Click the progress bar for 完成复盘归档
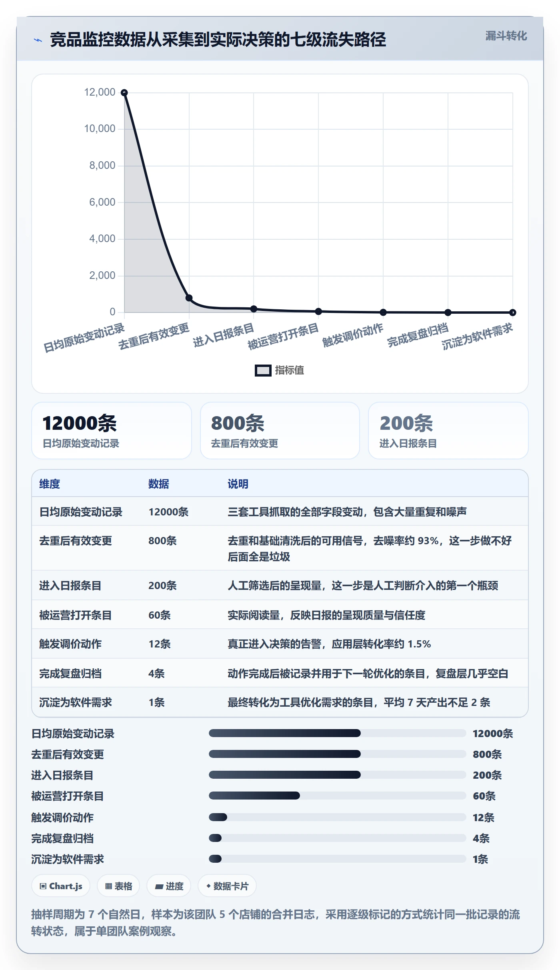The height and width of the screenshot is (970, 560). click(x=337, y=838)
